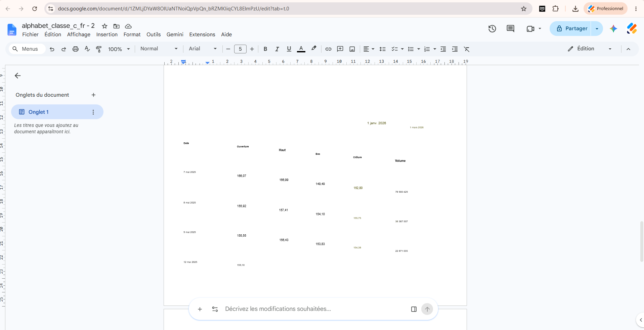Open Gemini sparkle icon

[613, 29]
